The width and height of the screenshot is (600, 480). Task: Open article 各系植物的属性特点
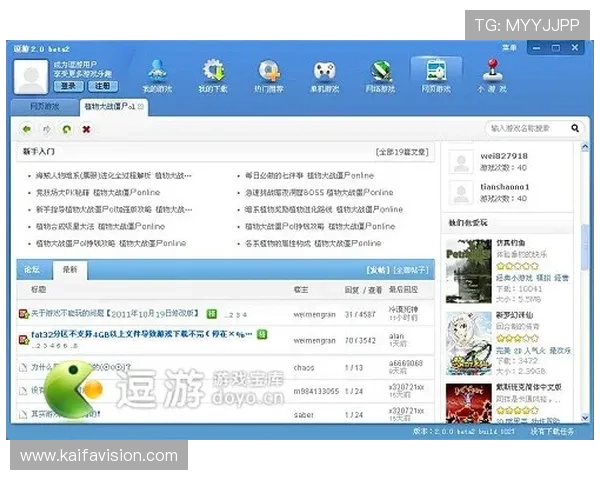(313, 243)
